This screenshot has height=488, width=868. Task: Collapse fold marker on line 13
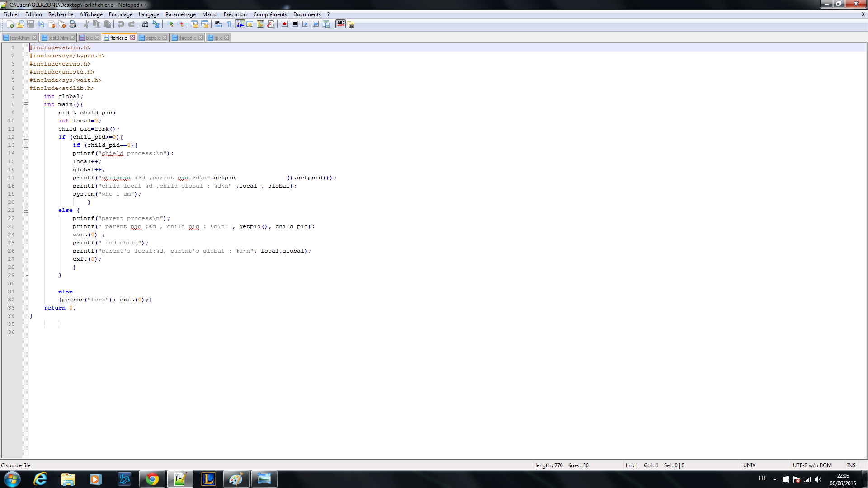tap(26, 145)
